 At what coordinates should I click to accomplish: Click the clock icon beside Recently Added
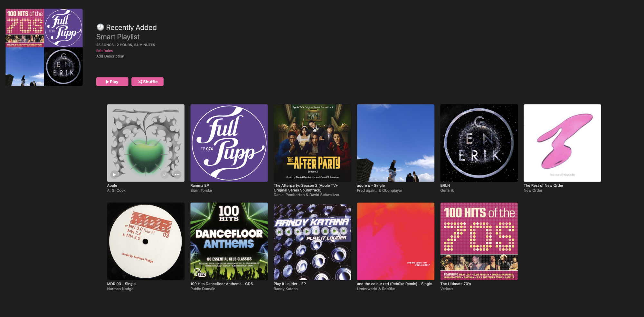100,27
